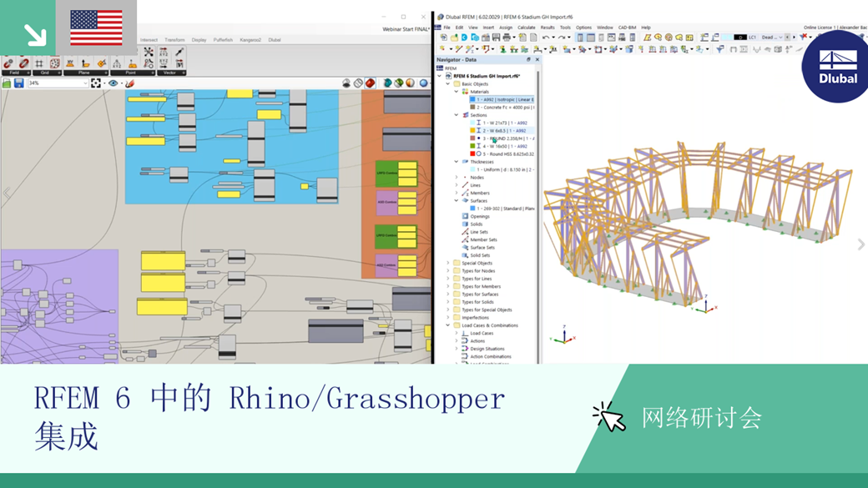The height and width of the screenshot is (488, 868).
Task: Collapse the Sections tree node
Action: pos(457,115)
